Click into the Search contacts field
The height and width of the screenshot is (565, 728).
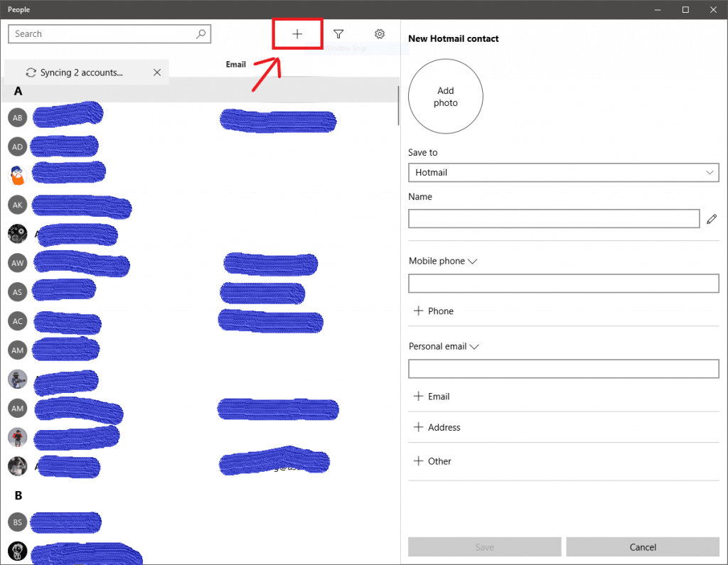point(109,34)
